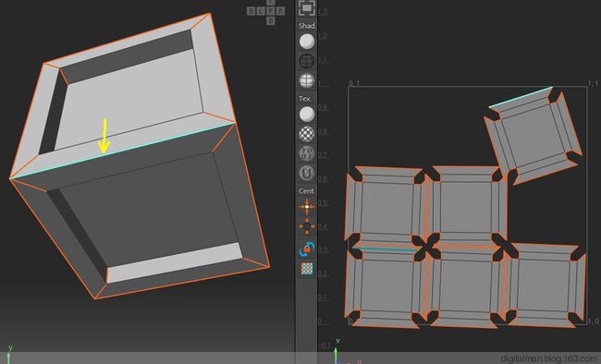The height and width of the screenshot is (364, 601).
Task: Select the smooth shading sphere under Shad.
Action: (x=307, y=42)
